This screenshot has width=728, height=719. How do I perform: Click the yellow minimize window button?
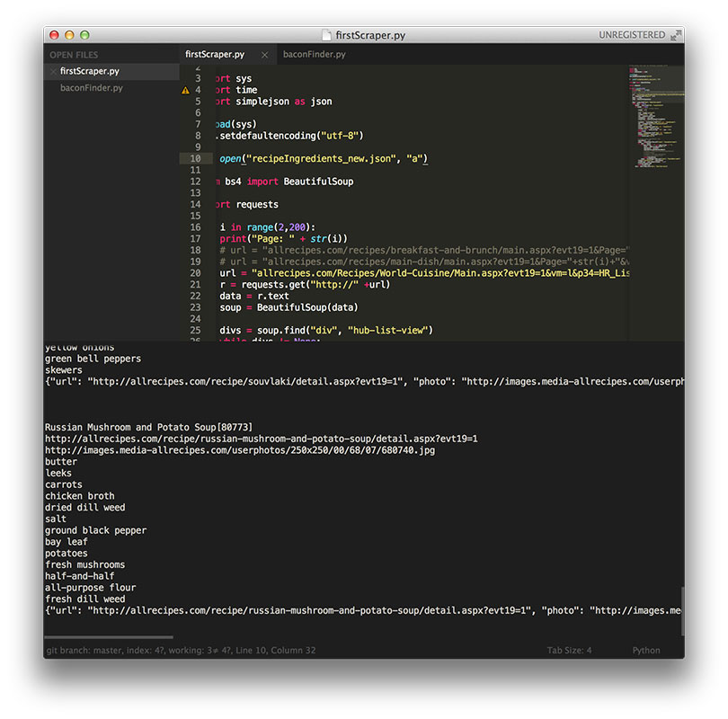click(69, 35)
